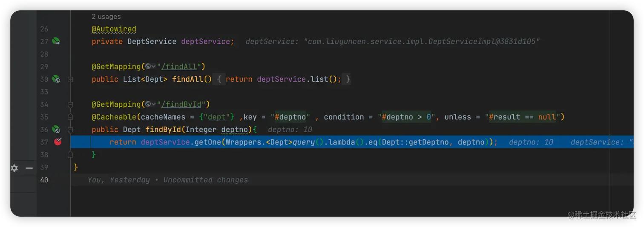Screen dimensions: 644x227
Task: Open the "2 usages" inlay hint
Action: (106, 17)
